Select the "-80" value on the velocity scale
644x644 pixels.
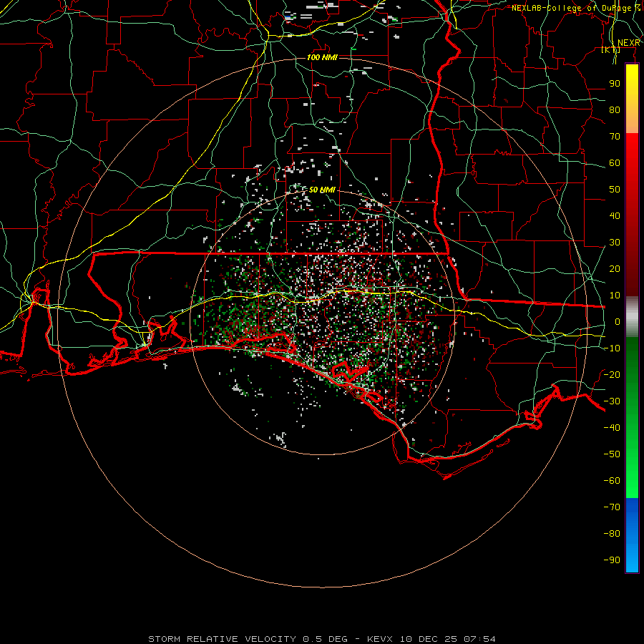(x=612, y=534)
